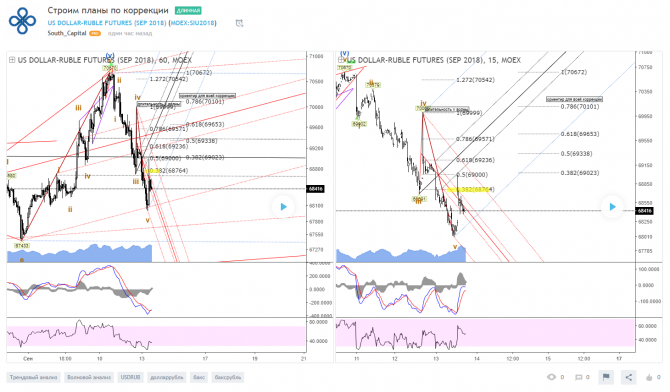Viewport: 670px width, 392px height.
Task: Select the Трендовый анализ tag
Action: [x=33, y=377]
